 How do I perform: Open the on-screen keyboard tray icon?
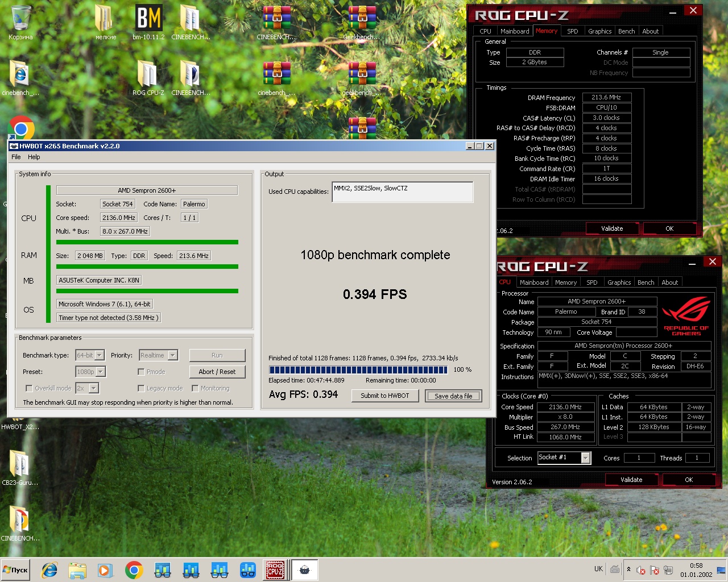pyautogui.click(x=615, y=569)
